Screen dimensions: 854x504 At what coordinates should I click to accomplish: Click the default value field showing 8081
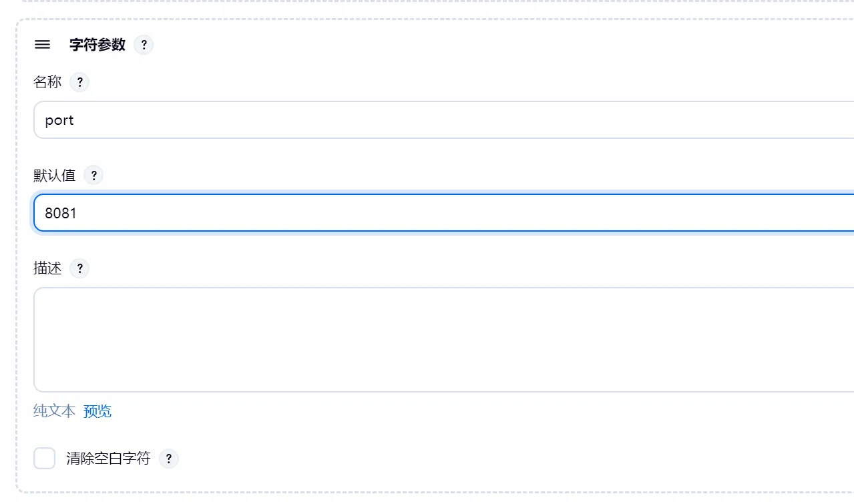coord(267,212)
